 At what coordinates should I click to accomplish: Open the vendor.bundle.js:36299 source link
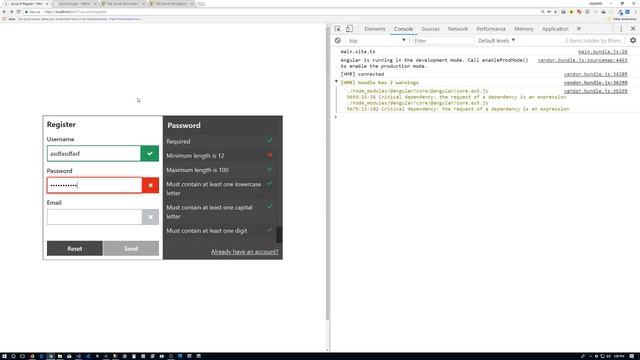coord(596,91)
